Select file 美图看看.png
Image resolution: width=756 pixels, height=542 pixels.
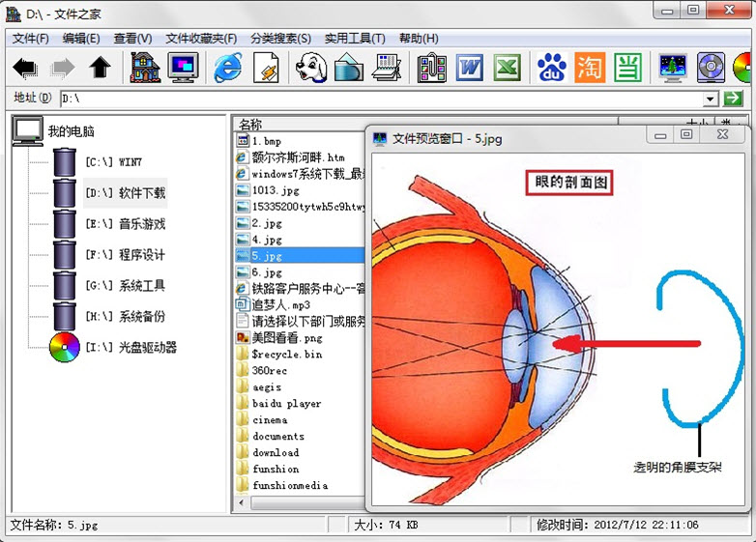287,338
